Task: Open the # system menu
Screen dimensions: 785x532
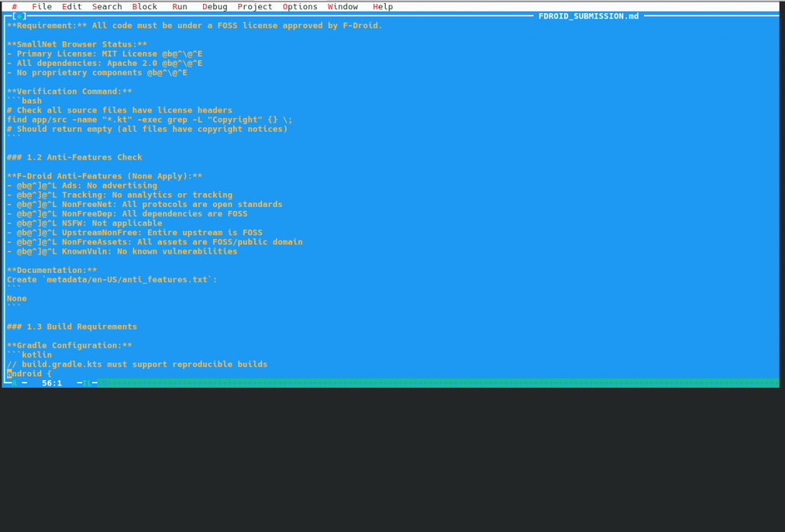Action: (x=15, y=6)
